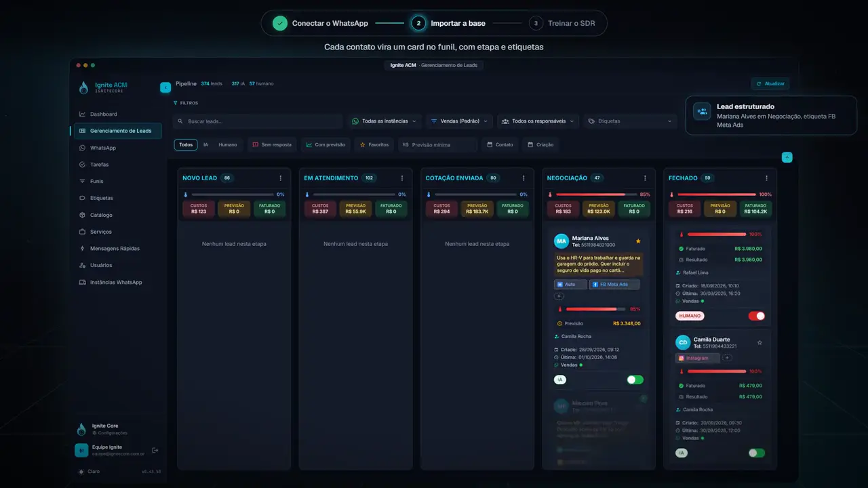The image size is (868, 488).
Task: Unfavorite Mariana Alves with the gold star
Action: [x=638, y=241]
